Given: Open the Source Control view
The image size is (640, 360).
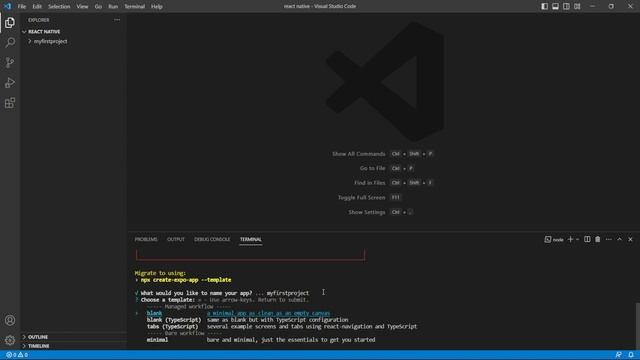Looking at the screenshot, I should (10, 62).
